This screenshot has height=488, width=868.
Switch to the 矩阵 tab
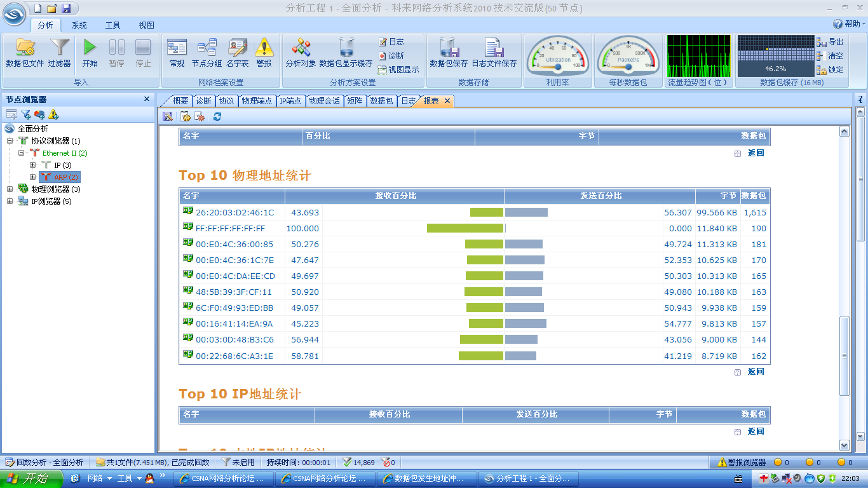click(355, 101)
